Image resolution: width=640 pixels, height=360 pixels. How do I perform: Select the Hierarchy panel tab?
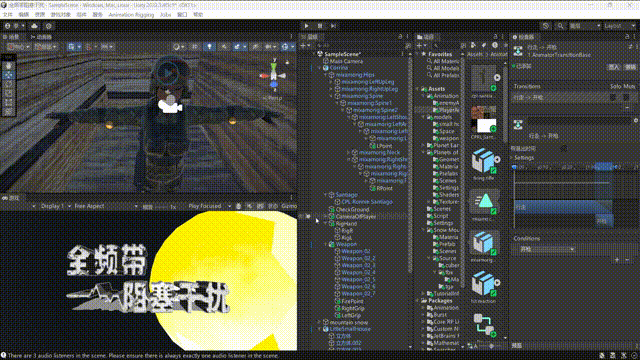(x=310, y=37)
